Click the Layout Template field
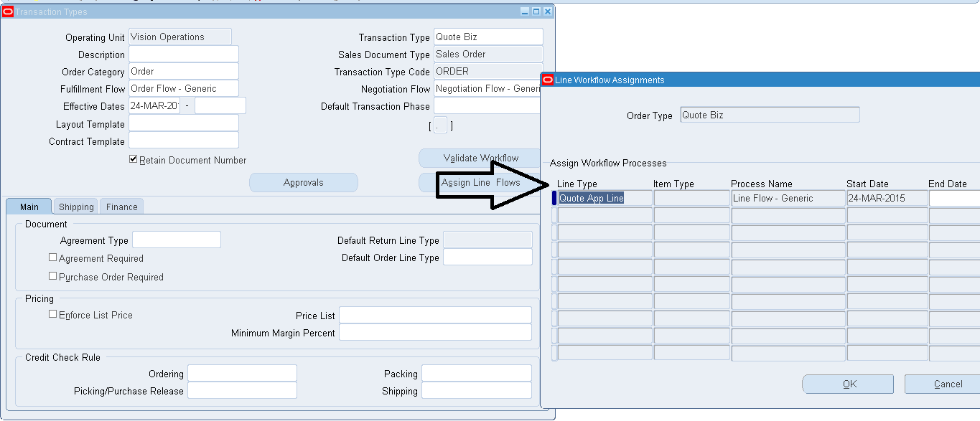Image resolution: width=980 pixels, height=421 pixels. point(183,123)
